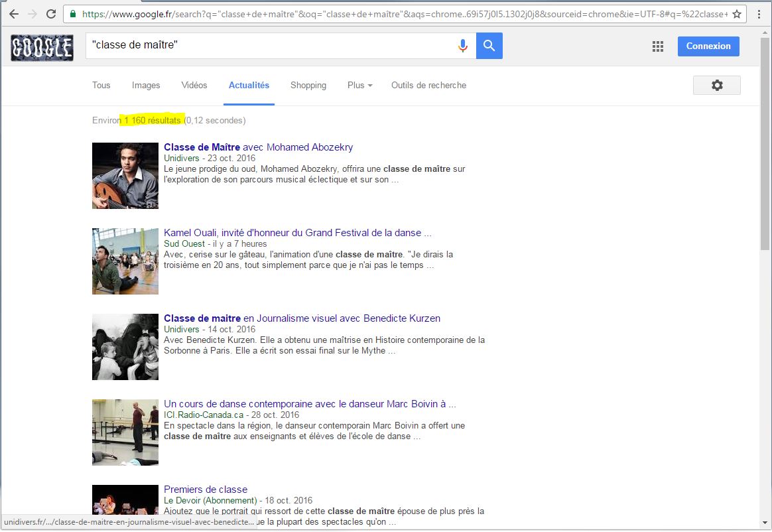Click the browser reload icon

(x=51, y=14)
